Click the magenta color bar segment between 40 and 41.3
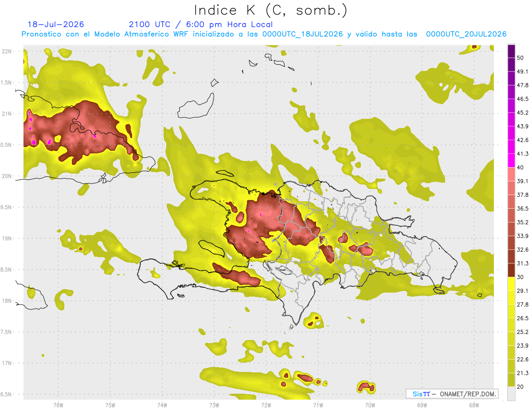This screenshot has height=411, width=532. pos(511,160)
